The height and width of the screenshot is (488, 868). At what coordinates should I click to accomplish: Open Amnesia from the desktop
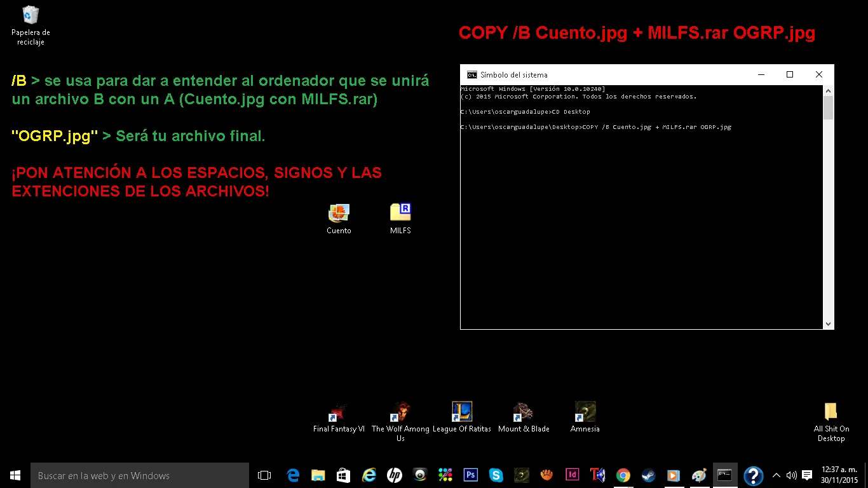(x=584, y=411)
